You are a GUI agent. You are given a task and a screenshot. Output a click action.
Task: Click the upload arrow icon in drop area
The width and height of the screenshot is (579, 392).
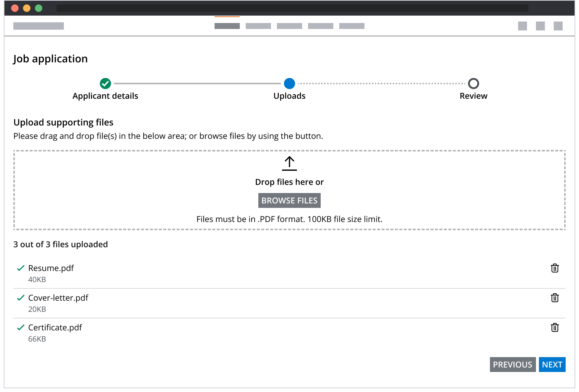pyautogui.click(x=289, y=163)
